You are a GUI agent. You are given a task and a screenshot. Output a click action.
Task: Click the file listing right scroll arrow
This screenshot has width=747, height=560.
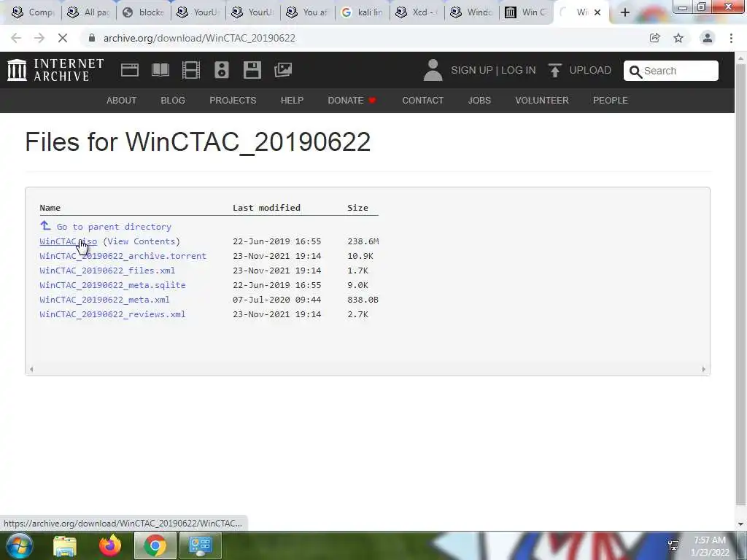(704, 369)
